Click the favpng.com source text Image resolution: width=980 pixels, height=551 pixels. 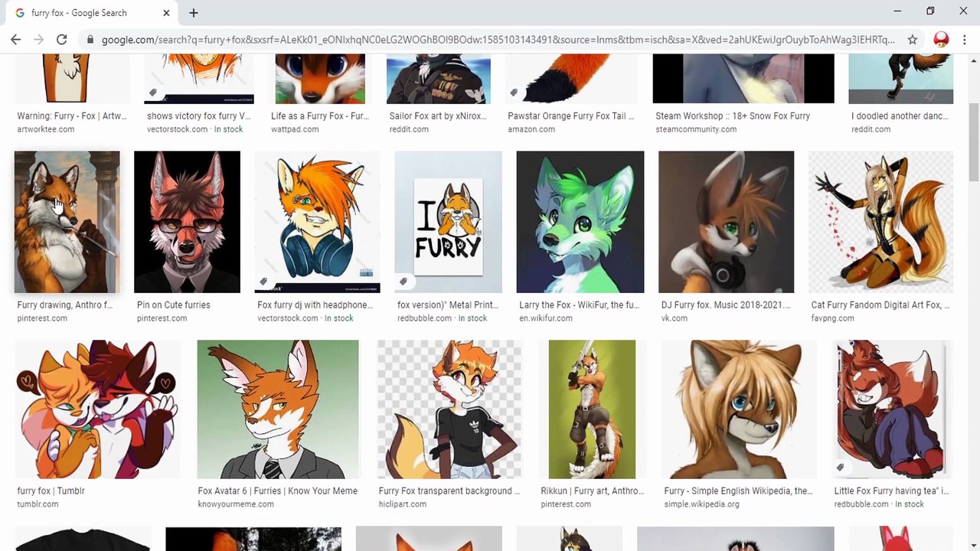click(832, 318)
